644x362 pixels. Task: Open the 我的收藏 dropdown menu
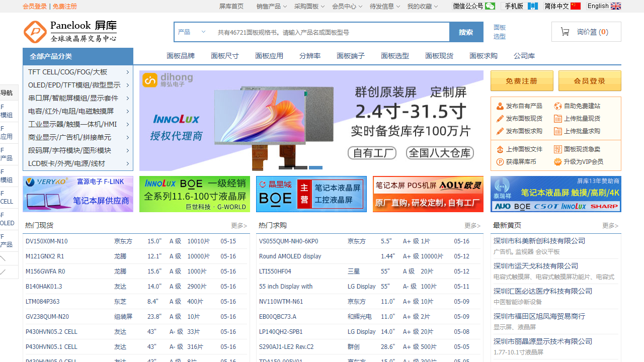[423, 7]
